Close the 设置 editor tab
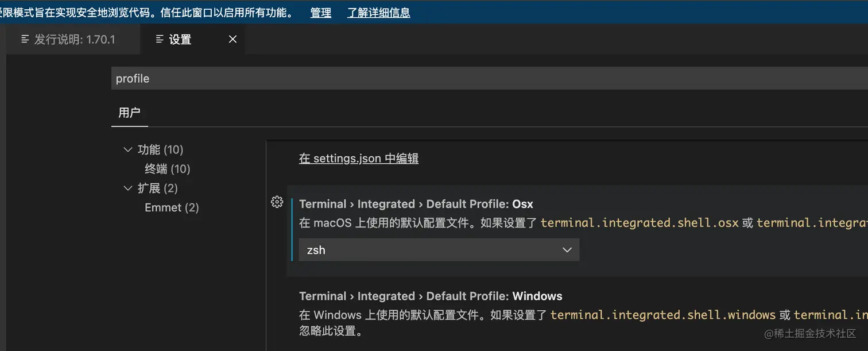Viewport: 868px width, 351px height. [x=232, y=39]
